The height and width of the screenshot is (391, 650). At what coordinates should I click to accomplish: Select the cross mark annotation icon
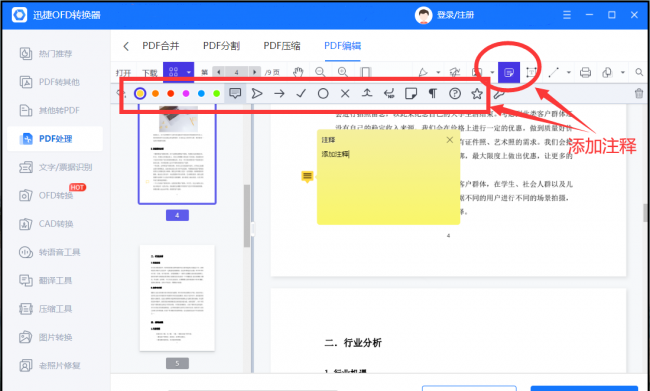(345, 94)
